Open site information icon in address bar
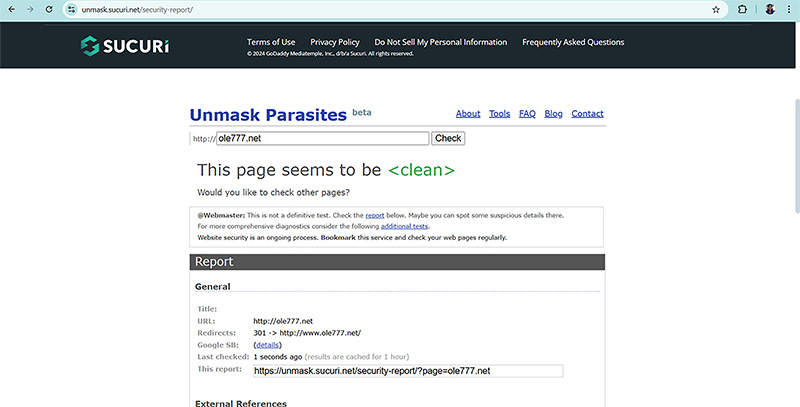This screenshot has width=800, height=407. click(71, 9)
